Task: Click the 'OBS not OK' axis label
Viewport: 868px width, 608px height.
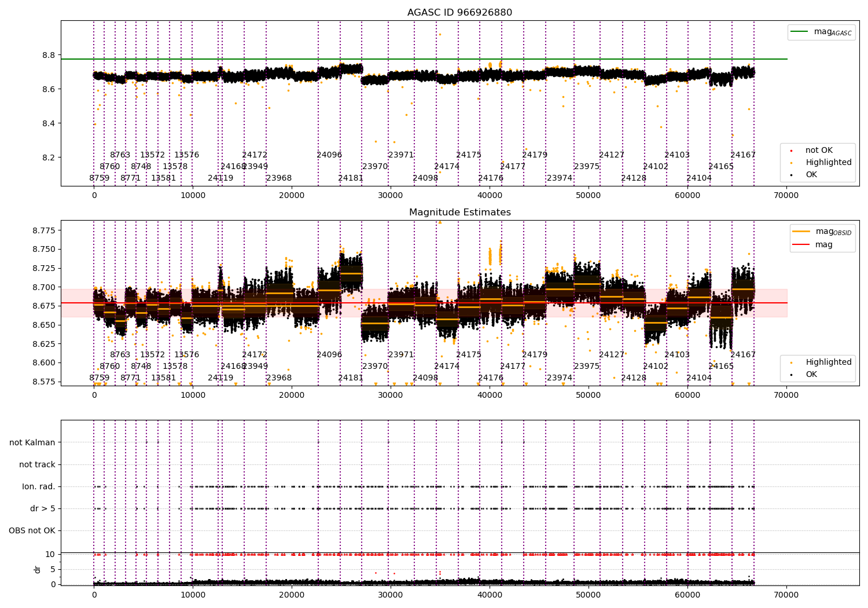Action: click(32, 530)
